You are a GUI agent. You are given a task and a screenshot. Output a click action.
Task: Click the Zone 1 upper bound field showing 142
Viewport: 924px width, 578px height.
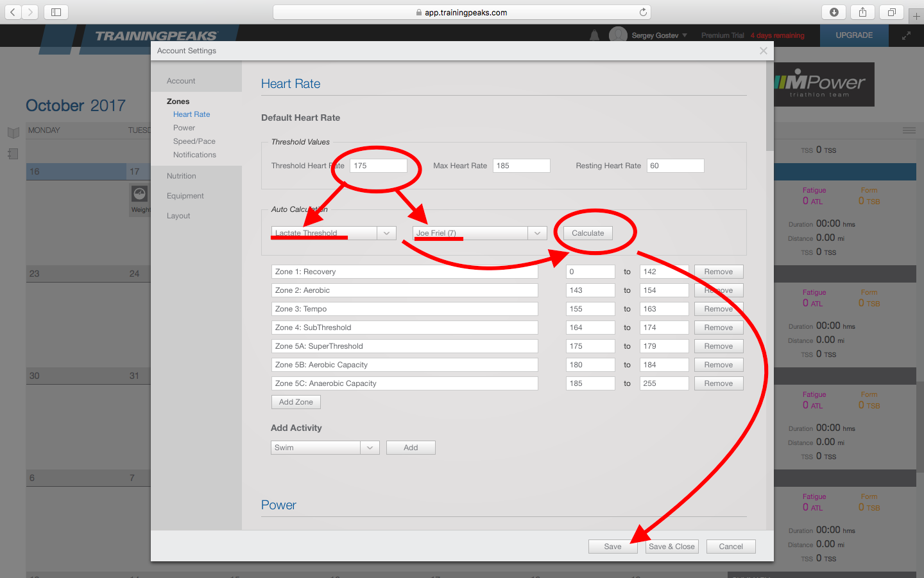[664, 272]
